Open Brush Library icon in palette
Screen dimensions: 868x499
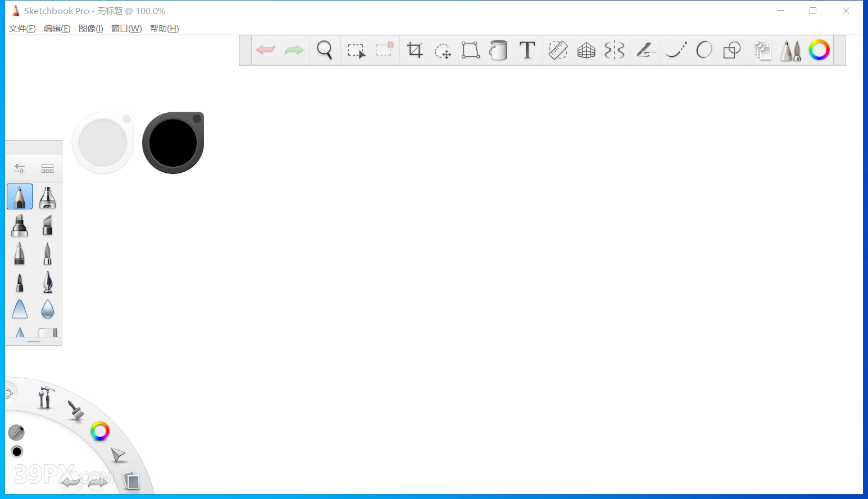(47, 168)
